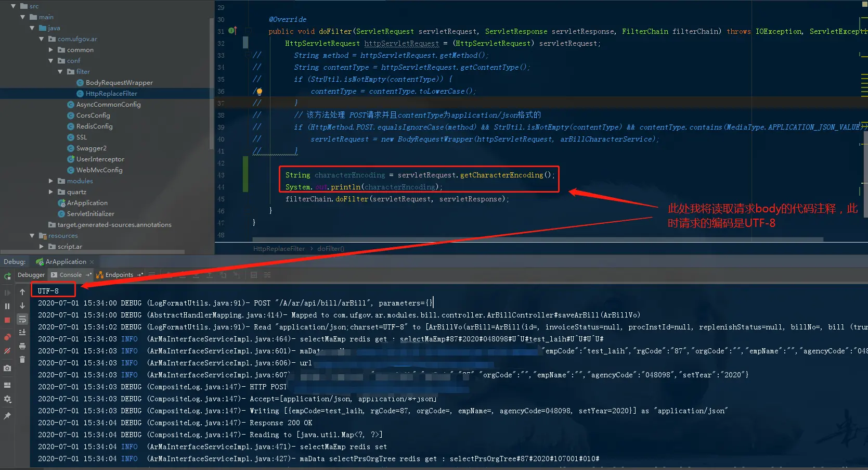Image resolution: width=868 pixels, height=470 pixels.
Task: Click the lightbulb intention icon at line 36
Action: [x=259, y=92]
